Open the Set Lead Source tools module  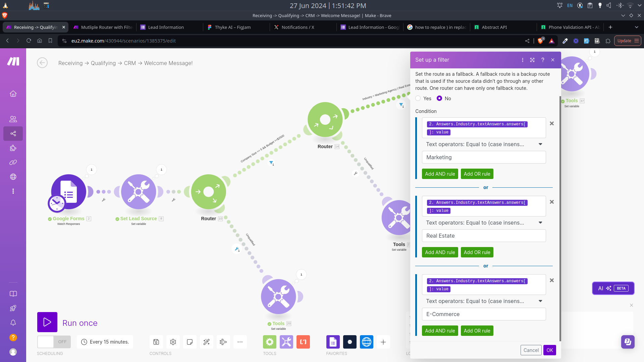click(x=139, y=192)
